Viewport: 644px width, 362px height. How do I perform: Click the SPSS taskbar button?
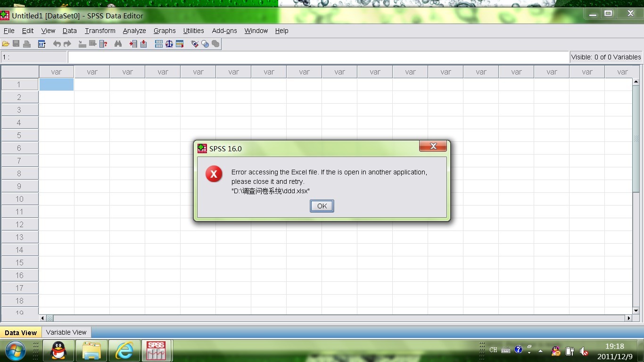coord(156,351)
